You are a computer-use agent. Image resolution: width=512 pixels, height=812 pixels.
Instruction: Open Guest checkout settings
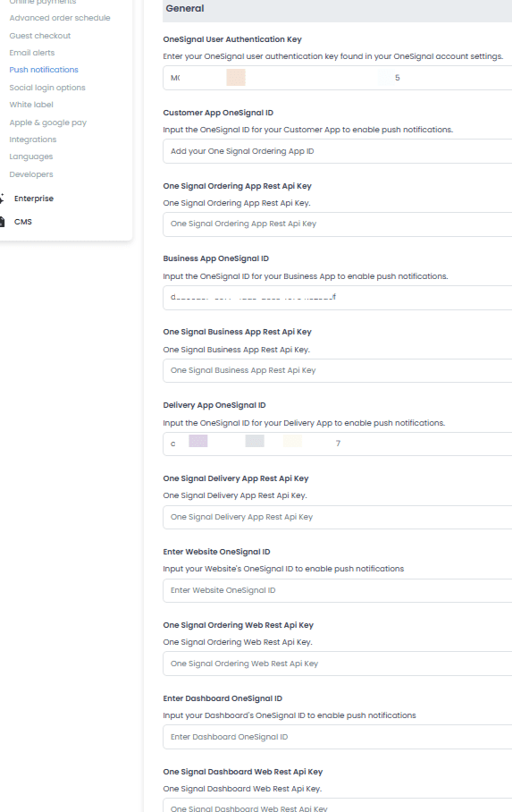(40, 36)
